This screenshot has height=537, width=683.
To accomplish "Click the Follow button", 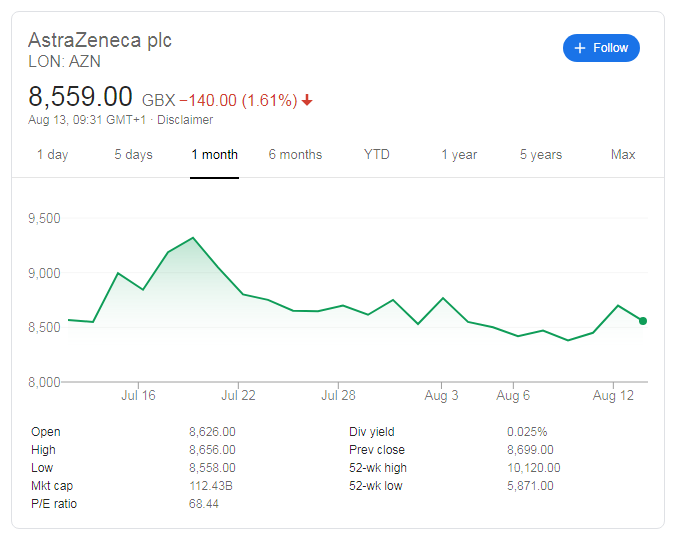I will tap(601, 48).
